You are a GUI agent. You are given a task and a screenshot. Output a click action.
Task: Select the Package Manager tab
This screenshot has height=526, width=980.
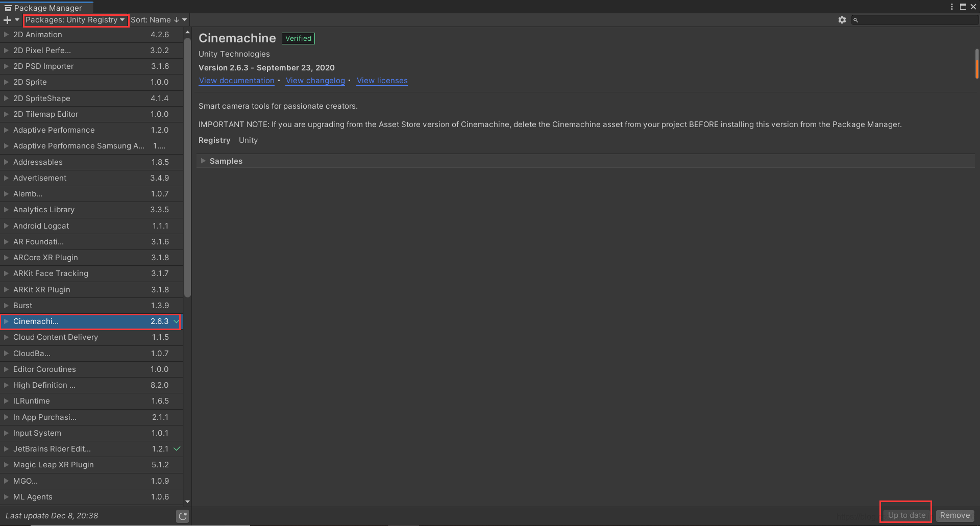point(47,8)
